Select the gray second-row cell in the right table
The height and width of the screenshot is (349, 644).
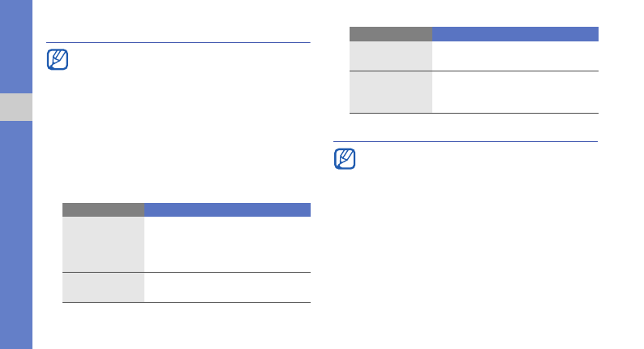point(390,92)
